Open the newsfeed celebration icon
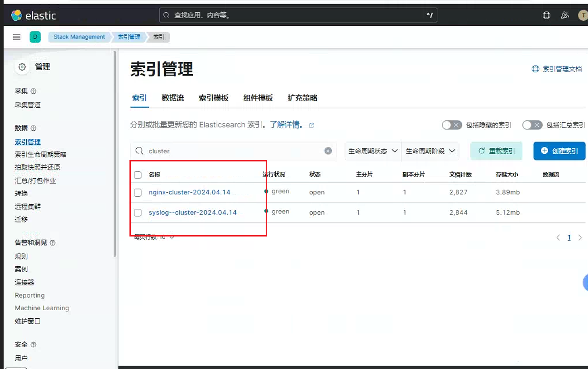This screenshot has width=588, height=369. point(565,15)
